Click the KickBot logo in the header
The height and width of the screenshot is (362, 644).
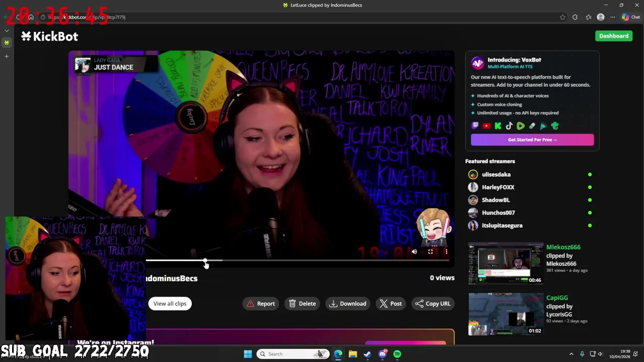[49, 36]
